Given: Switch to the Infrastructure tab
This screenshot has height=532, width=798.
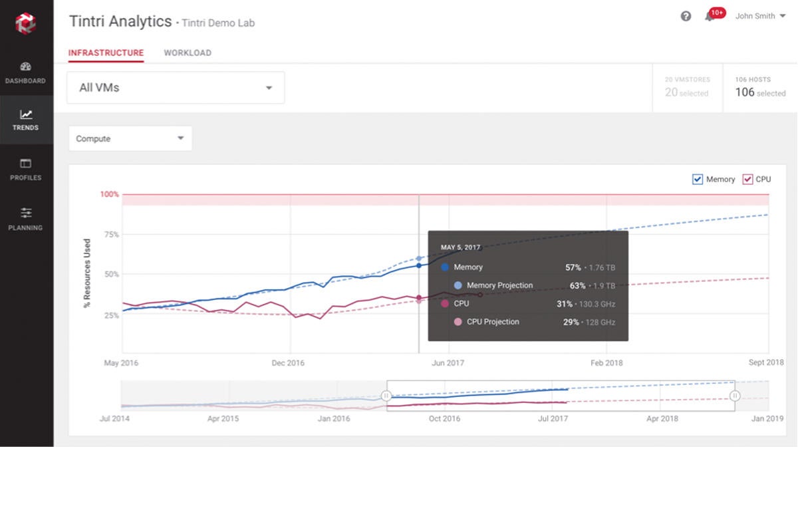Looking at the screenshot, I should pos(106,53).
